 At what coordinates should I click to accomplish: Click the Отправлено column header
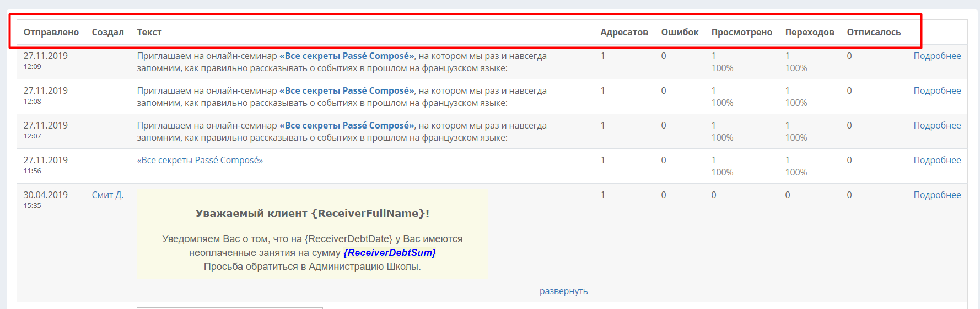coord(51,32)
